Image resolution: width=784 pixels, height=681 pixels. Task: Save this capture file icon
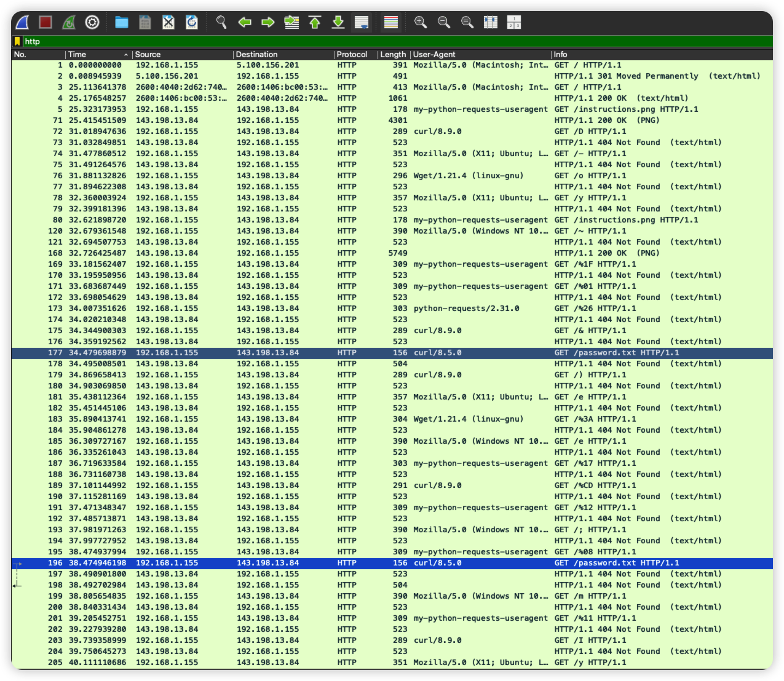tap(145, 23)
